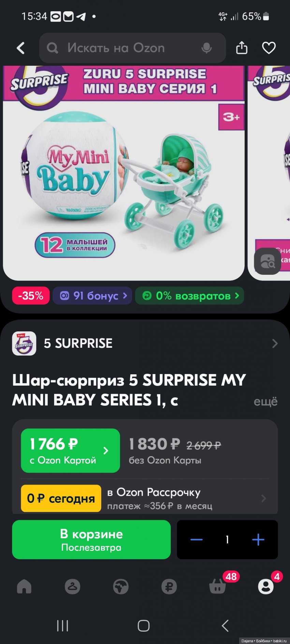Tap the back arrow in the header

[x=21, y=48]
